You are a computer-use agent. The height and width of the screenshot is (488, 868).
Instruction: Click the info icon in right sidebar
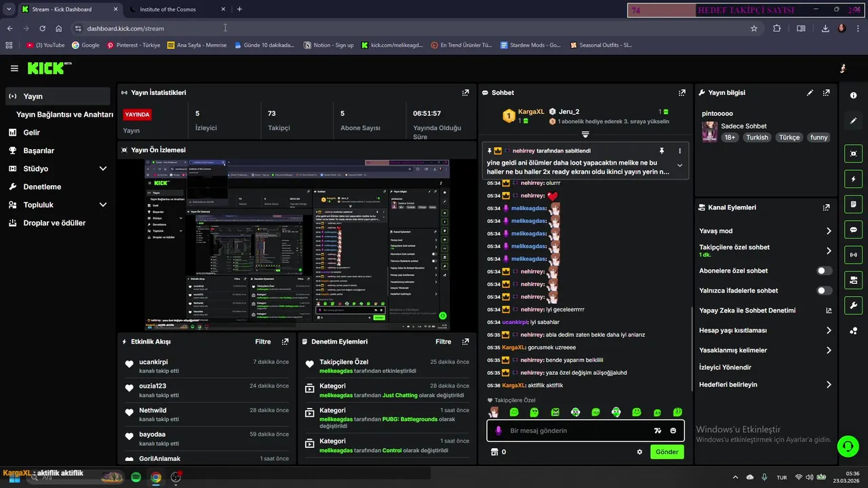[853, 96]
